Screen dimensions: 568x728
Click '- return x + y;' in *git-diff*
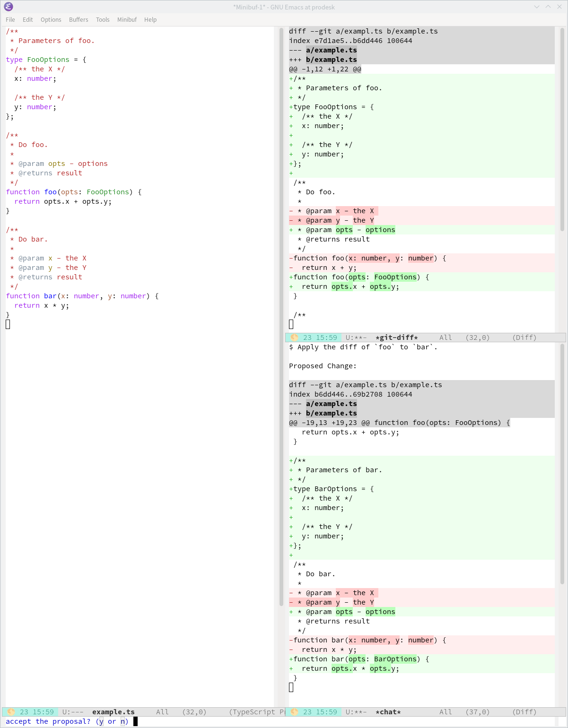coord(323,268)
